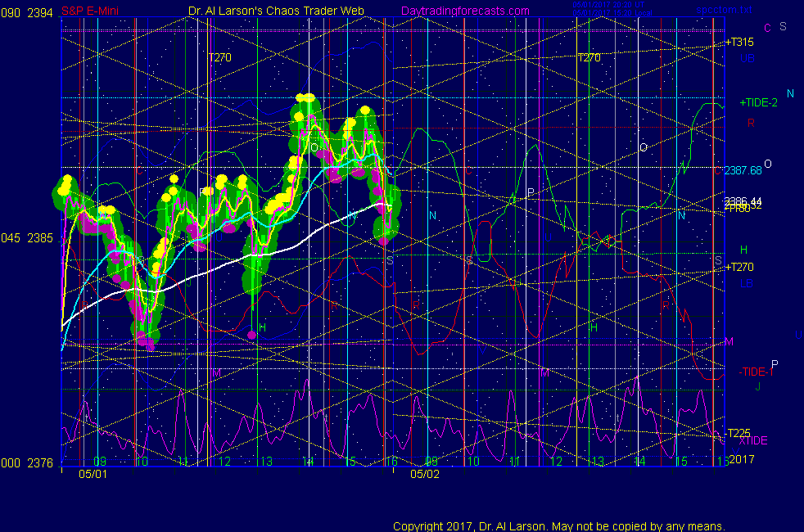Click the 05/01/2017 20:20 UT timestamp

608,5
